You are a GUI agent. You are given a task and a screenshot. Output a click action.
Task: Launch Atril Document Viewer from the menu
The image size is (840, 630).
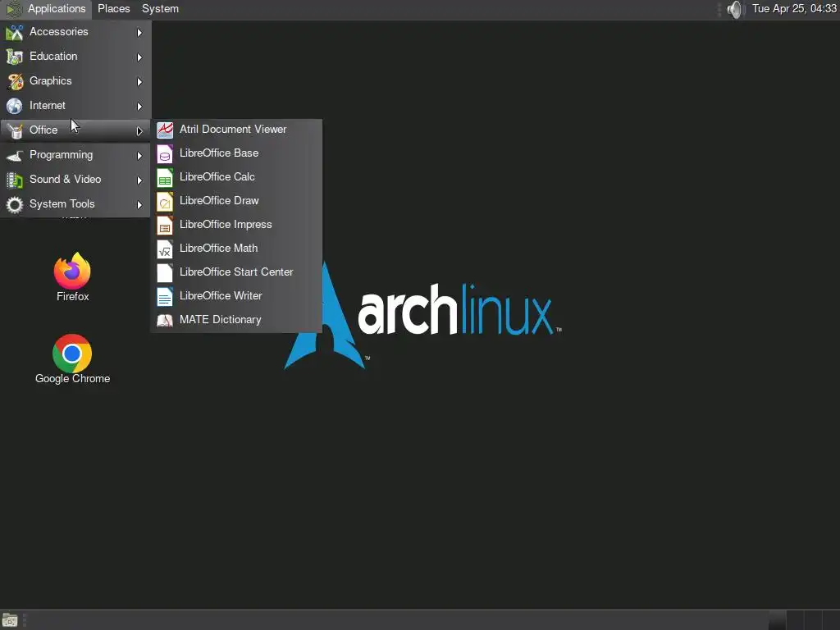pos(236,130)
